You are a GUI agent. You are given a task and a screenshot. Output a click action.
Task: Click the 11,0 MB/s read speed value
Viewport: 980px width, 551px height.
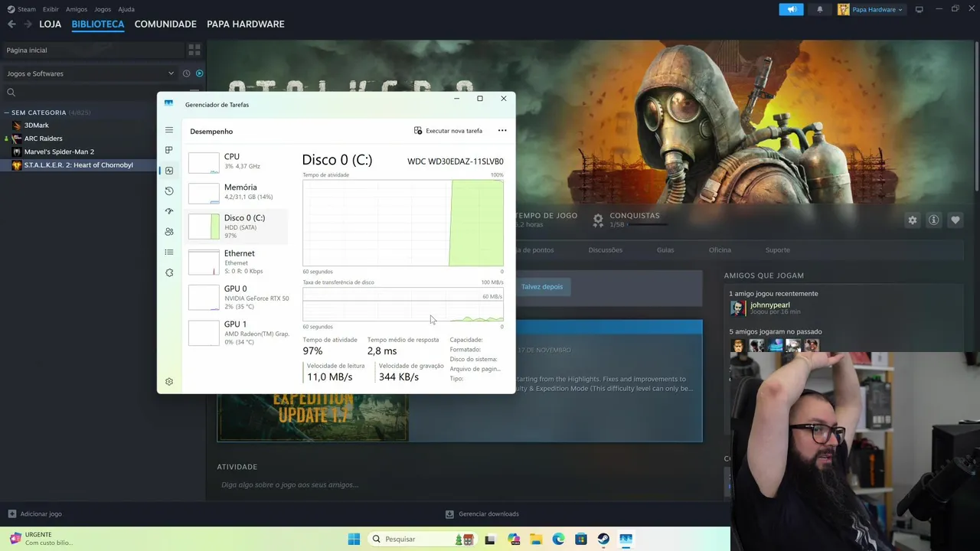tap(329, 377)
